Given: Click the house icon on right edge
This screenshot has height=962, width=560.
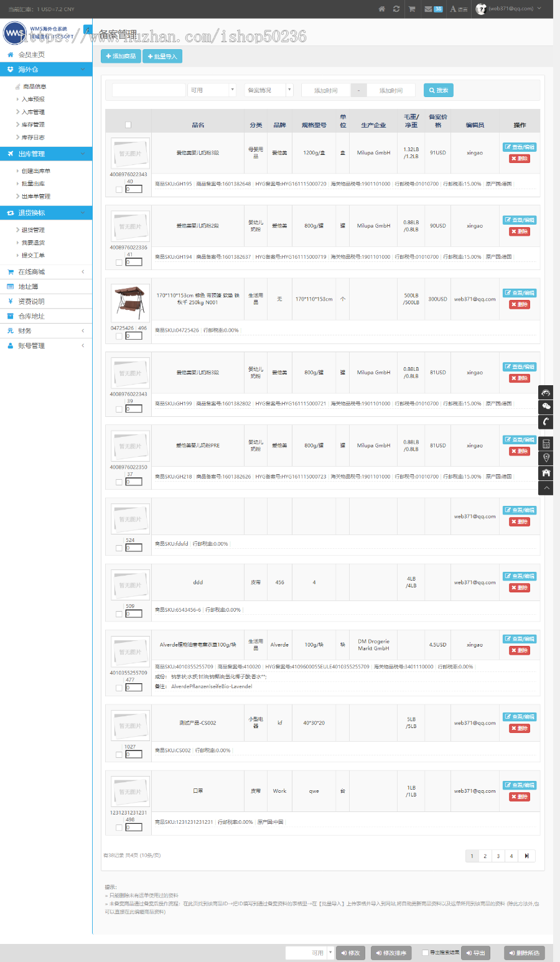Looking at the screenshot, I should 546,473.
